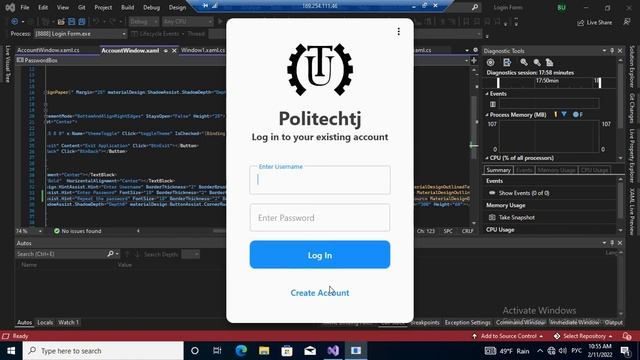
Task: Click the Enter Password field
Action: click(x=320, y=218)
